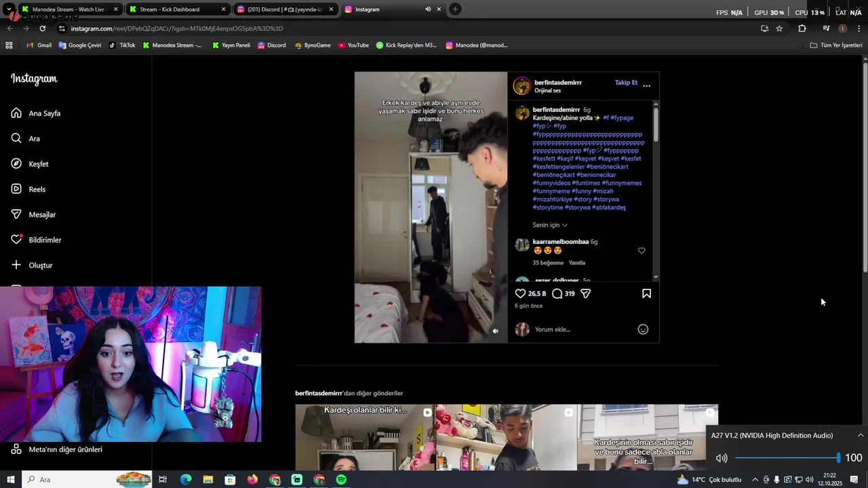
Task: Unmute the reel video sound
Action: click(x=495, y=331)
